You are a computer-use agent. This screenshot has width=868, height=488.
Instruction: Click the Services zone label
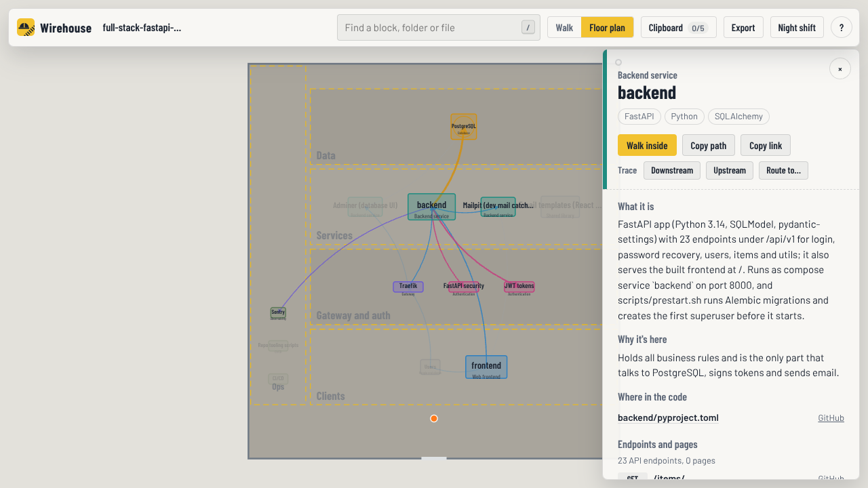tap(334, 235)
